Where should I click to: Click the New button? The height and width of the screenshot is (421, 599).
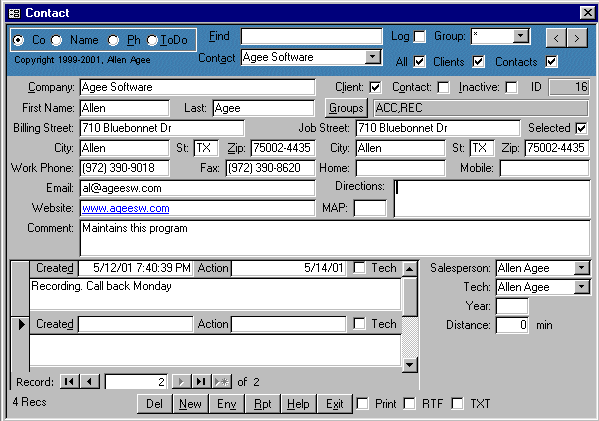click(x=190, y=404)
